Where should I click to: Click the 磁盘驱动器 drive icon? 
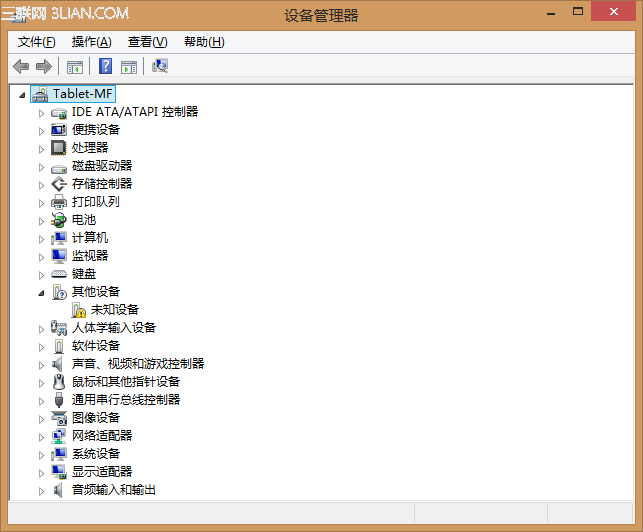pyautogui.click(x=59, y=168)
